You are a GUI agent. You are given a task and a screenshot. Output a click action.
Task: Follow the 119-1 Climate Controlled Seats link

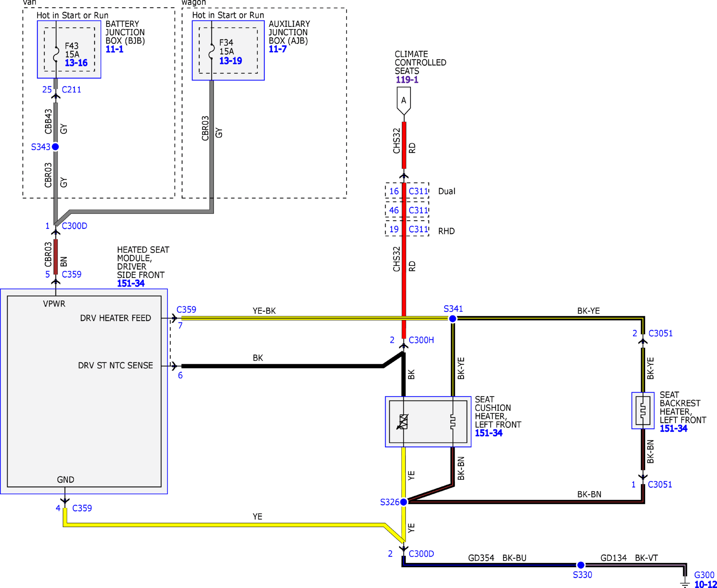click(407, 80)
